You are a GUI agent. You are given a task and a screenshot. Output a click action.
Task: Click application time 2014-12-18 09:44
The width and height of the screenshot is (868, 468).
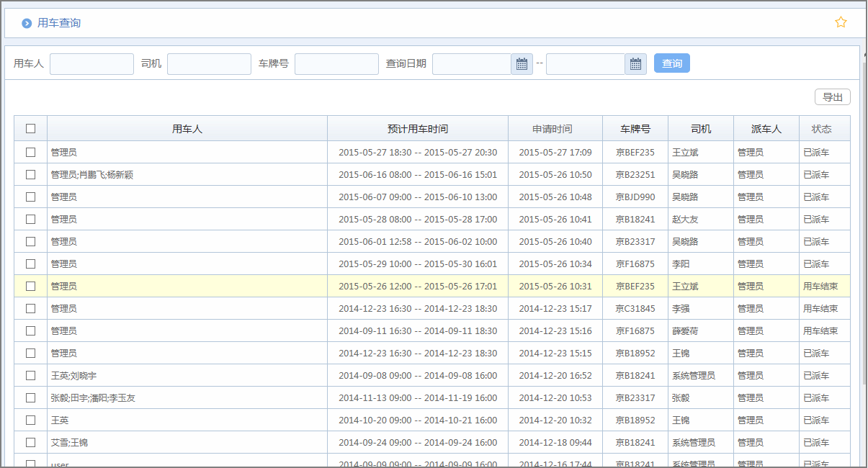[x=555, y=442]
